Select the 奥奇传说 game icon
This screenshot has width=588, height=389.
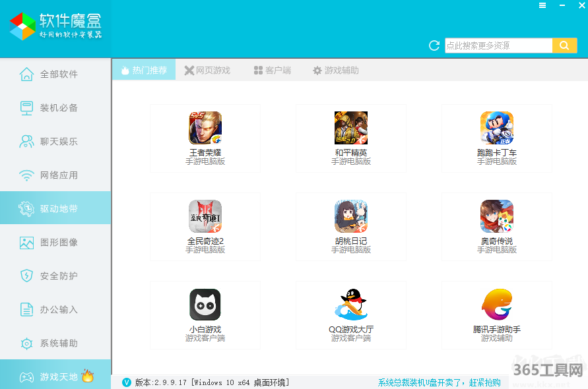[x=496, y=216]
